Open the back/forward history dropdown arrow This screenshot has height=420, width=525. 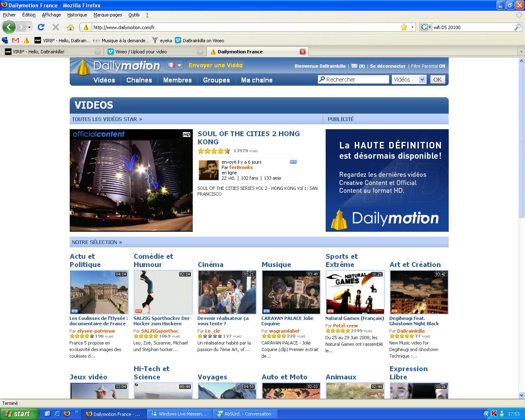tap(29, 27)
